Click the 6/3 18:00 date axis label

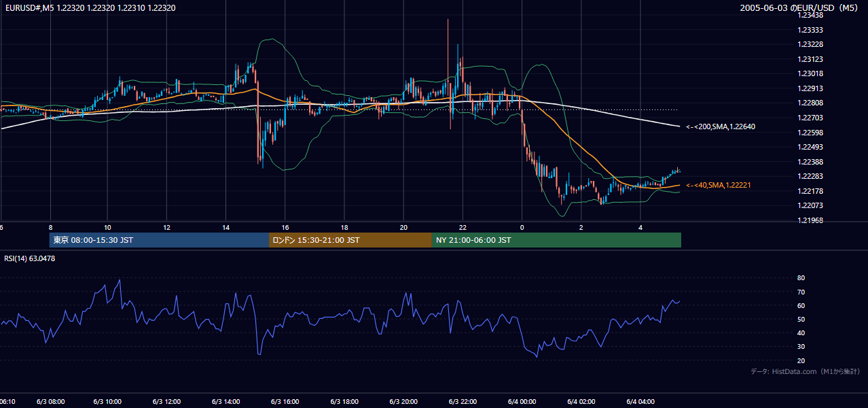(344, 402)
